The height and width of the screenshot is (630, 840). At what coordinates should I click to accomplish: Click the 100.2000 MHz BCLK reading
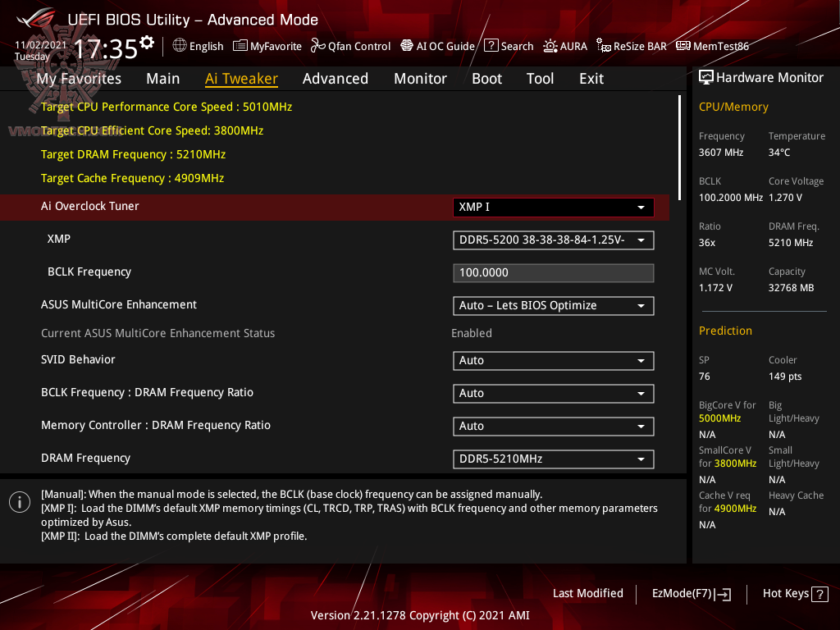(731, 198)
